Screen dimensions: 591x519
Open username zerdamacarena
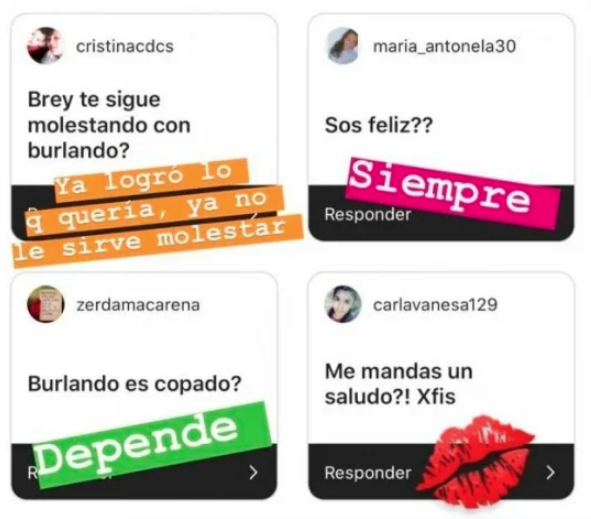[138, 305]
